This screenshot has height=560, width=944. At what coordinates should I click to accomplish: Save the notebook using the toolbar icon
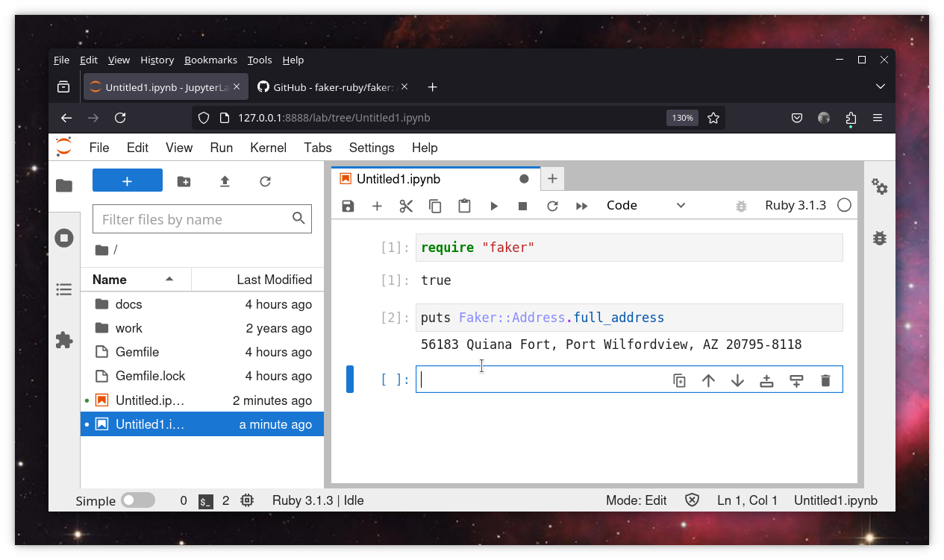click(348, 206)
